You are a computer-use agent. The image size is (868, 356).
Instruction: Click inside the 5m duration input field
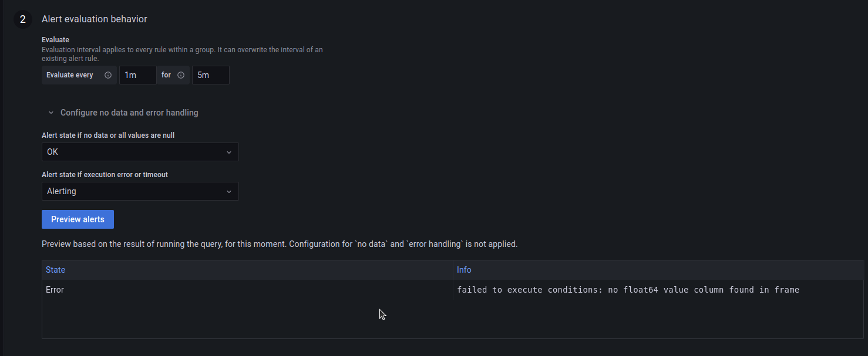point(210,75)
